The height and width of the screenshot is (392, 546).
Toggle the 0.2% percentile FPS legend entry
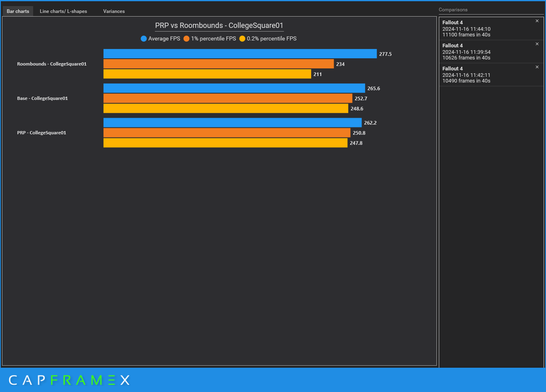click(268, 39)
